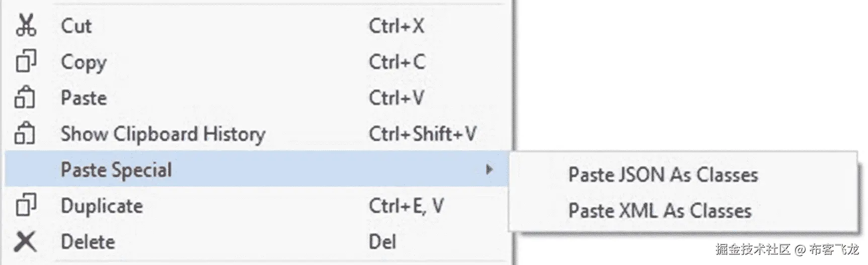Choose Delete from the context menu
The width and height of the screenshot is (868, 265).
tap(88, 242)
